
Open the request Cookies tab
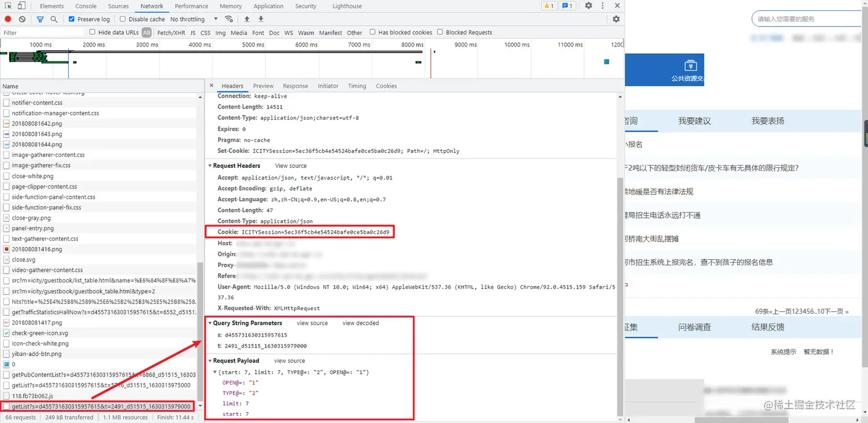(x=386, y=86)
